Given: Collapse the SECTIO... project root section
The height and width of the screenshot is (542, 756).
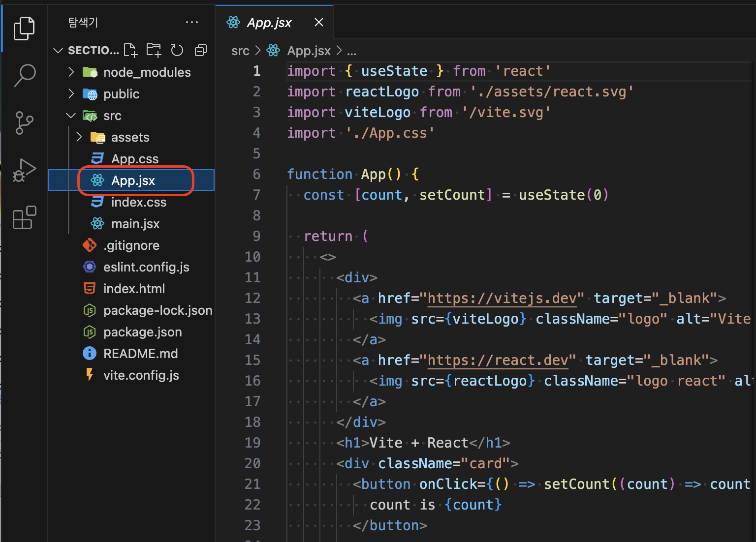Looking at the screenshot, I should (58, 50).
